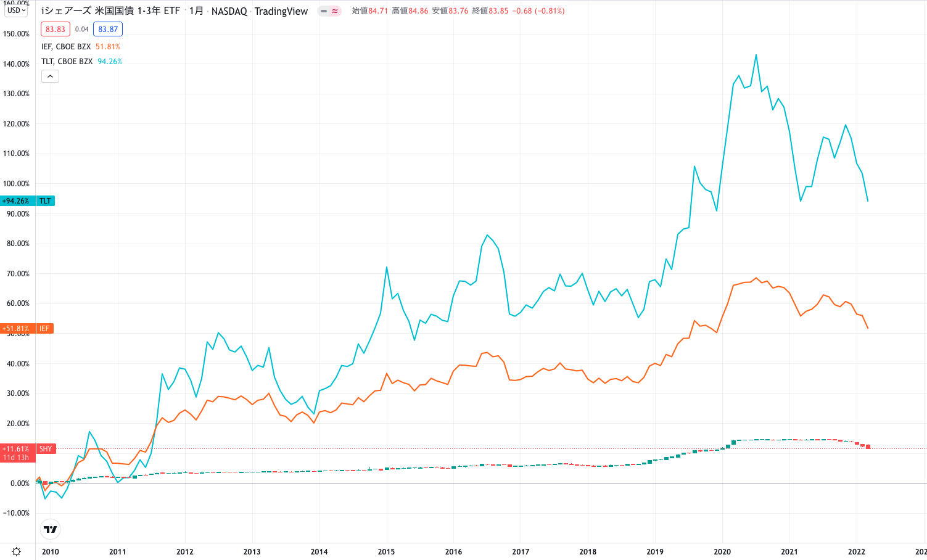Open the USD currency dropdown
The width and height of the screenshot is (927, 560).
[x=17, y=10]
